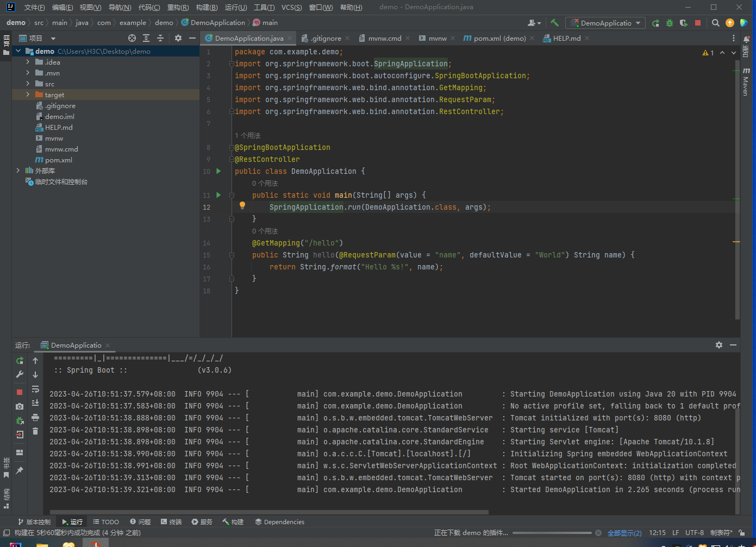Click the 全部显示(2) link in status bar

click(624, 533)
